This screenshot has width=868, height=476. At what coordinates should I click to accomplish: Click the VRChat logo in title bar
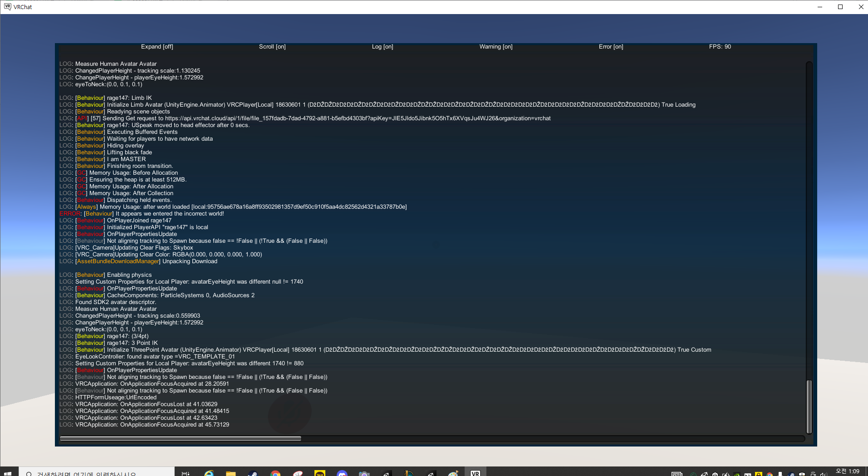coord(7,7)
